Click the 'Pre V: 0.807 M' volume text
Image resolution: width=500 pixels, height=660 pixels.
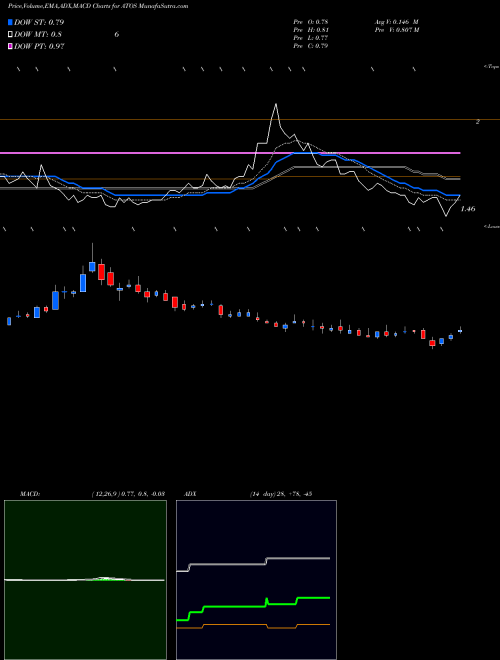(x=396, y=30)
